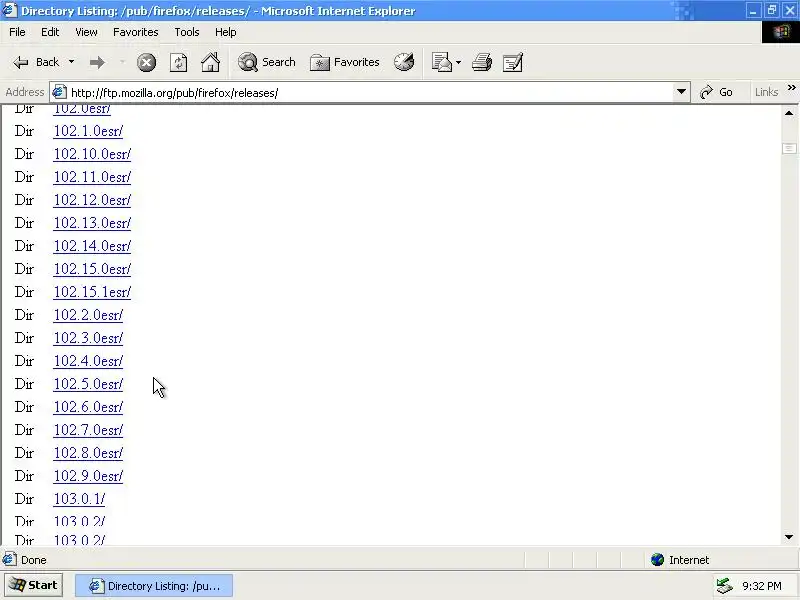800x600 pixels.
Task: Click the IE icon in title bar
Action: 9,10
